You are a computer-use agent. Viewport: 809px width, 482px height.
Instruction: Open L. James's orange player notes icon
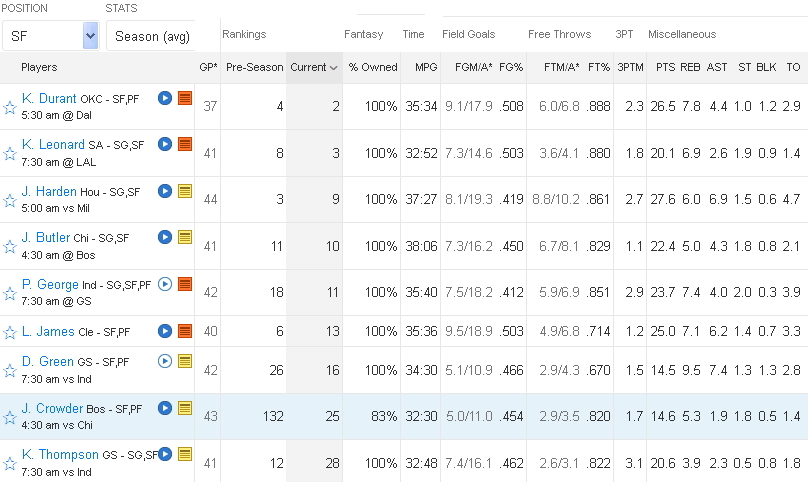[184, 330]
